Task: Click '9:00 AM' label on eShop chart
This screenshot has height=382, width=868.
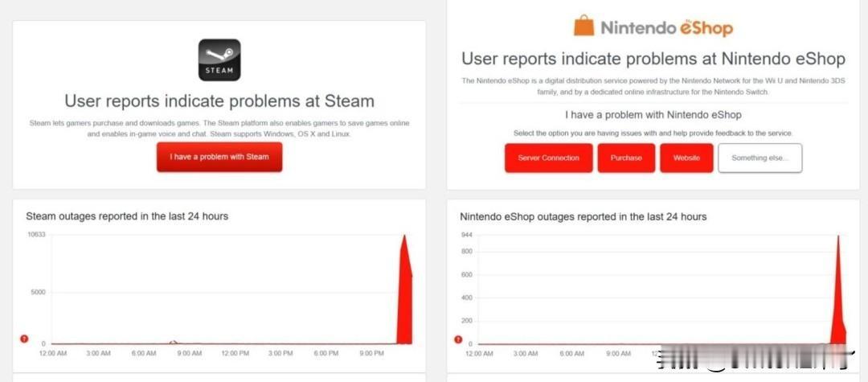Action: point(618,353)
